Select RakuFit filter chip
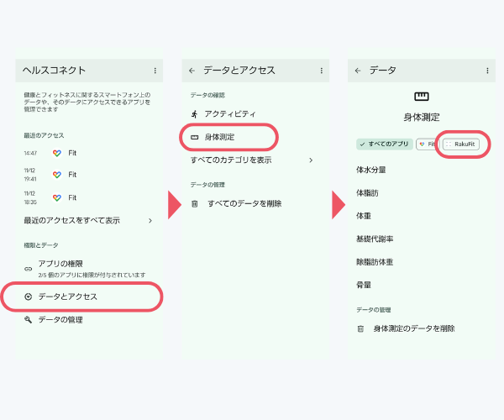504x420 pixels. click(461, 144)
